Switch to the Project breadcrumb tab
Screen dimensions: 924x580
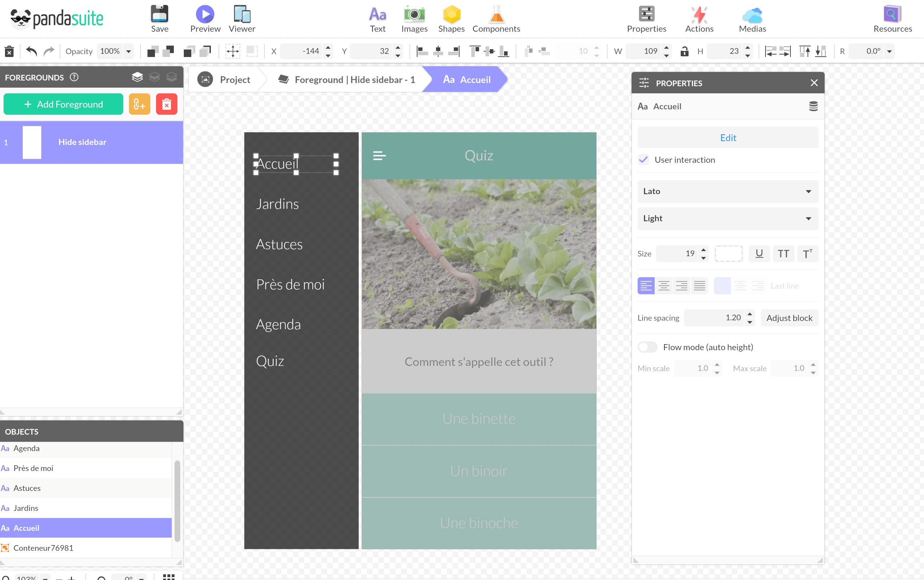[x=234, y=79]
